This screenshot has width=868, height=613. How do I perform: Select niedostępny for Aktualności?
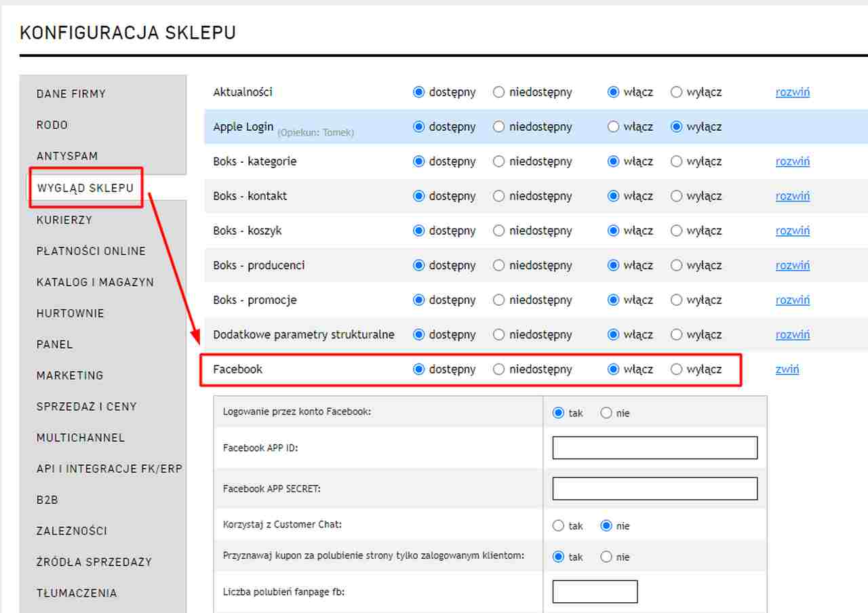499,92
